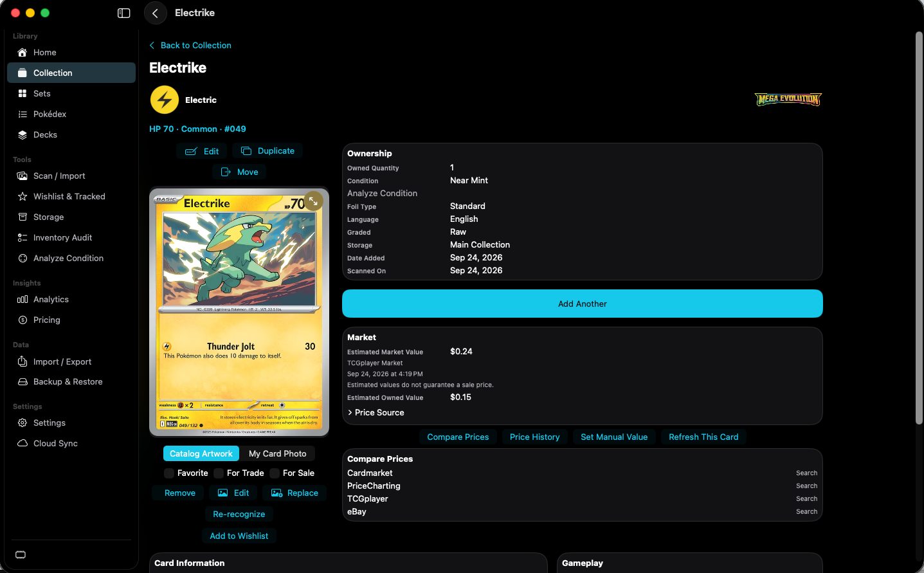Click the Backup & Restore drive icon
This screenshot has height=573, width=924.
click(23, 381)
